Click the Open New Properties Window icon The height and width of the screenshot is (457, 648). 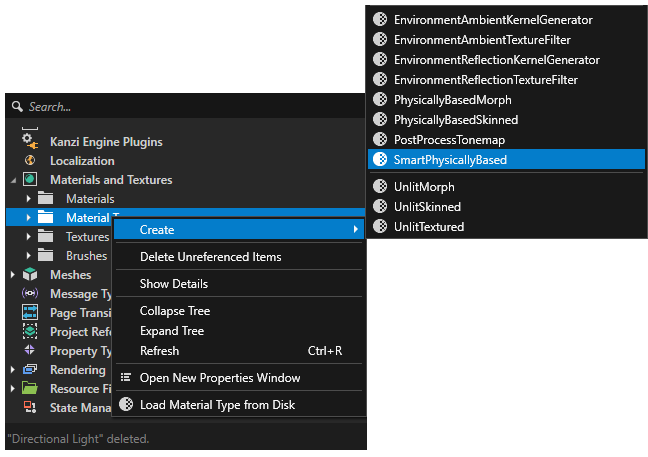point(126,378)
